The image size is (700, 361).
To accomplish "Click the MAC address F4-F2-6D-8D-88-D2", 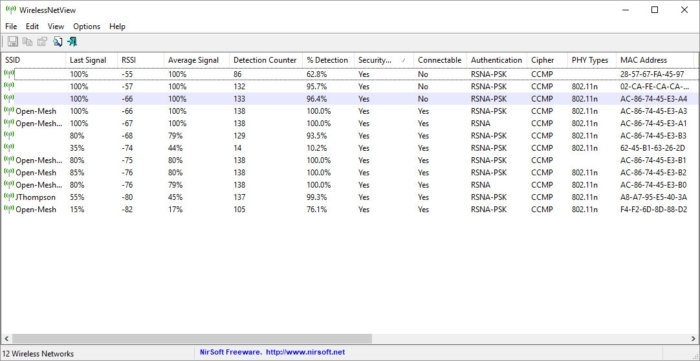I will point(654,209).
